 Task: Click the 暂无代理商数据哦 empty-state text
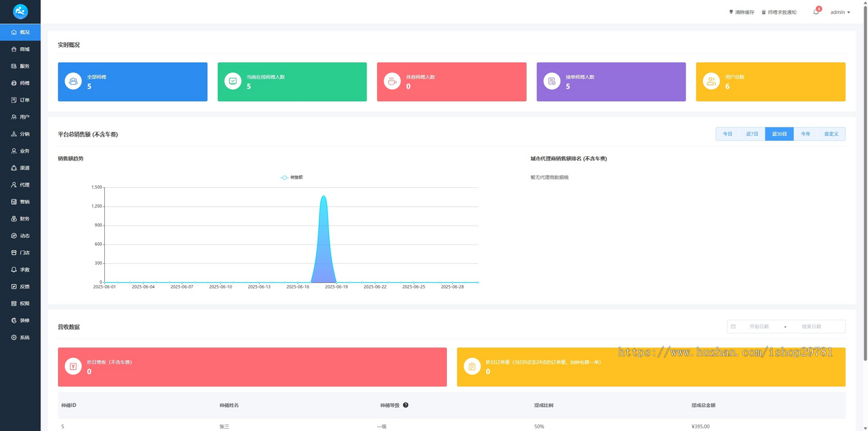549,177
